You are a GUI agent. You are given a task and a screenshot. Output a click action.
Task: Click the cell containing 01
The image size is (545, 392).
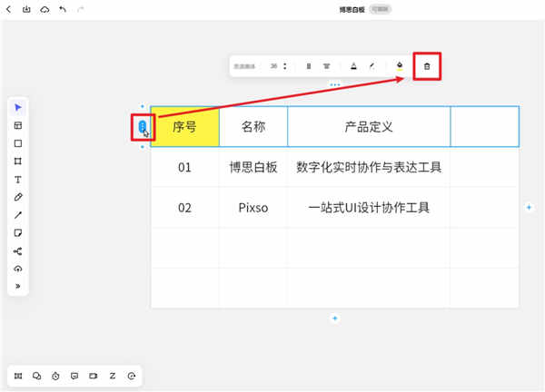pyautogui.click(x=185, y=167)
